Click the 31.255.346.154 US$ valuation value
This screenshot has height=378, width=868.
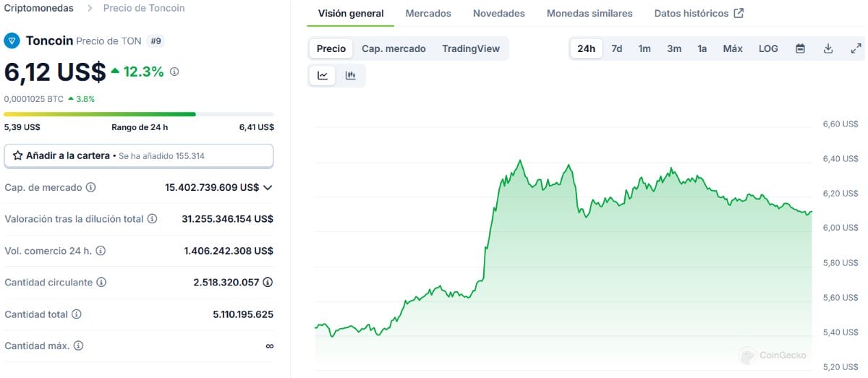click(x=227, y=219)
